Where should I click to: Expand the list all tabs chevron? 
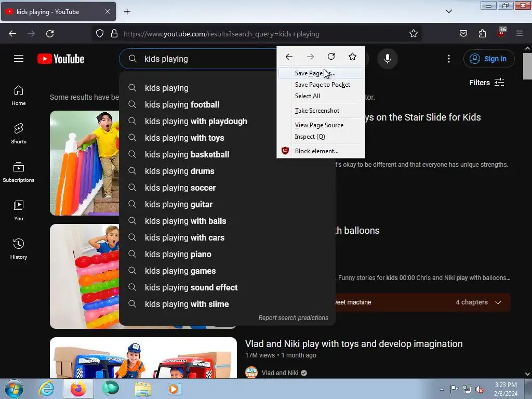(448, 11)
